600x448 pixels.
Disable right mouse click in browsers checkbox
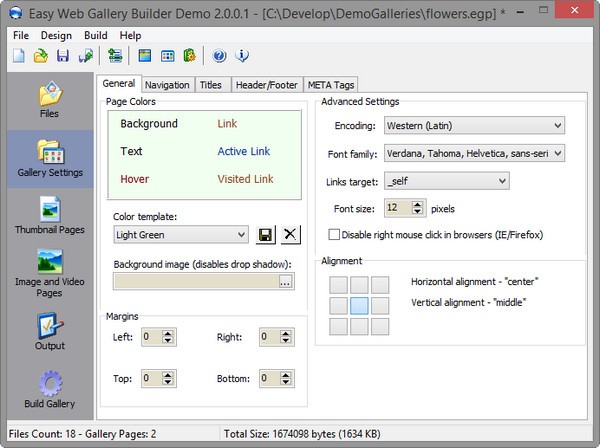click(335, 234)
